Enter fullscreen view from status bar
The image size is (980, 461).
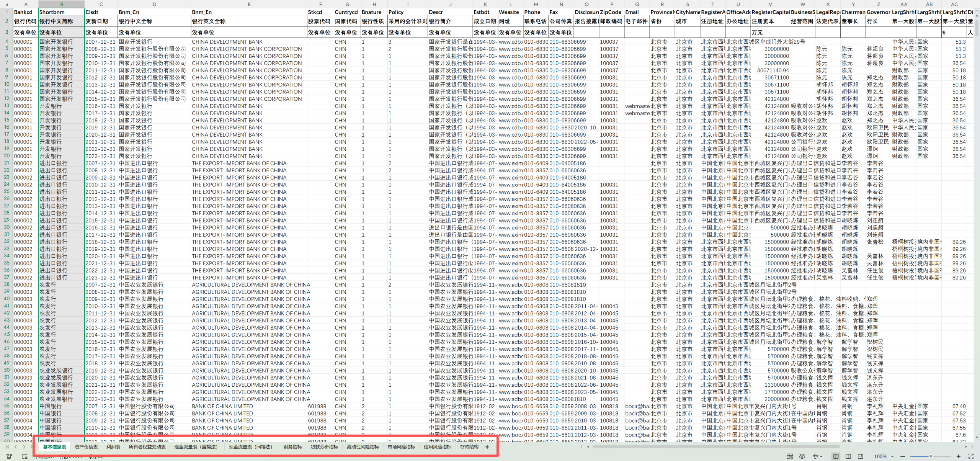coord(971,456)
